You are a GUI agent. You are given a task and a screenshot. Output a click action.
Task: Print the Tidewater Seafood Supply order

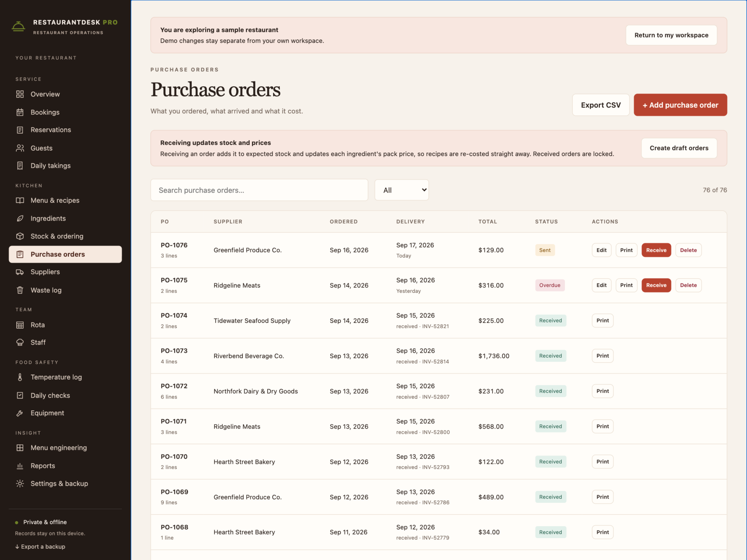click(x=603, y=321)
